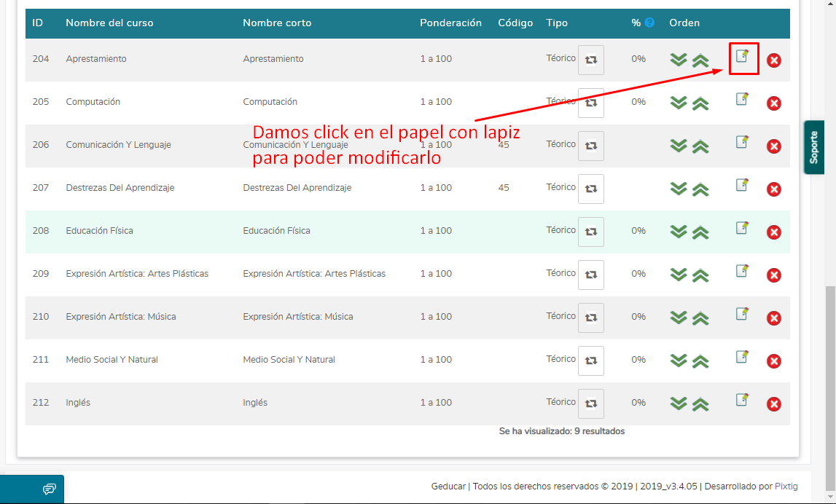Delete the Computación course

[x=773, y=103]
